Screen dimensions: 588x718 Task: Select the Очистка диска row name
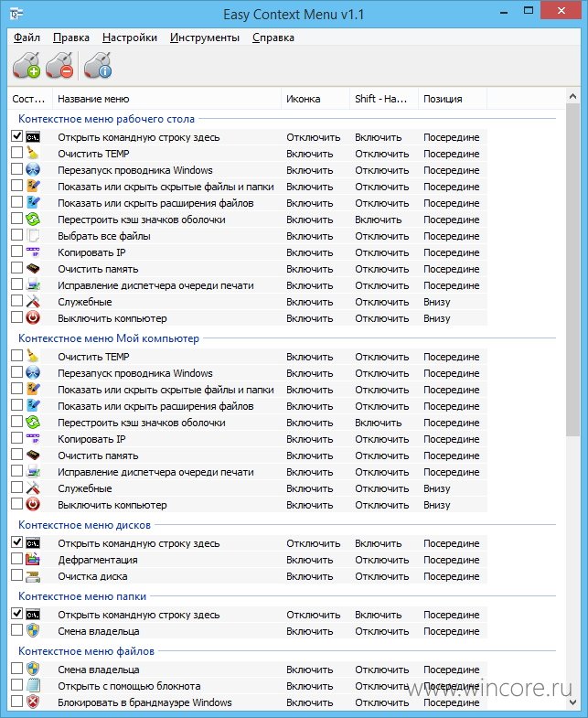pos(92,576)
